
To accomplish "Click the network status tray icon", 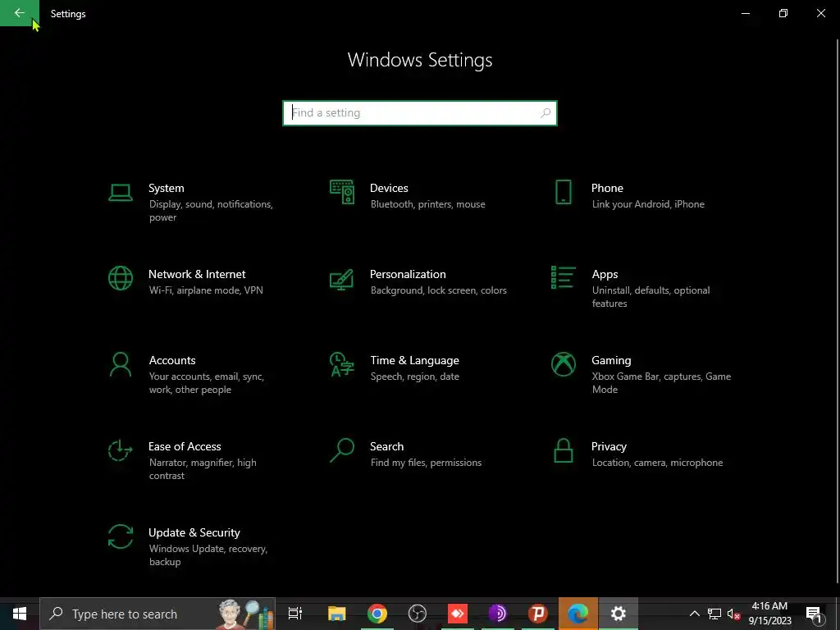I will 714,614.
